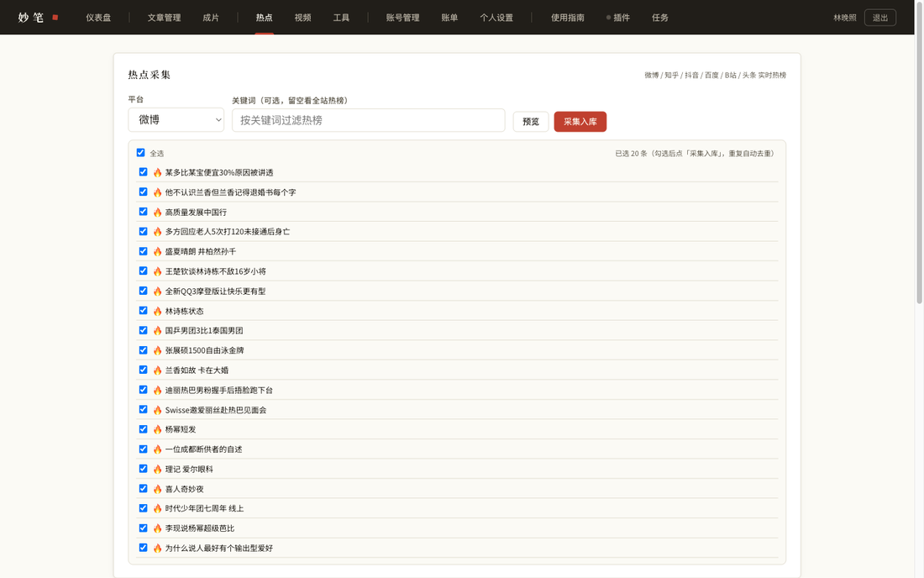The height and width of the screenshot is (578, 924).
Task: Deselect 一位成都断供者的自述 checkbox
Action: (143, 449)
